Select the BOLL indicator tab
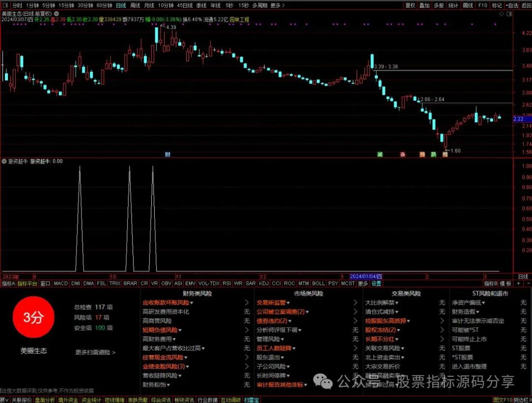 point(318,283)
